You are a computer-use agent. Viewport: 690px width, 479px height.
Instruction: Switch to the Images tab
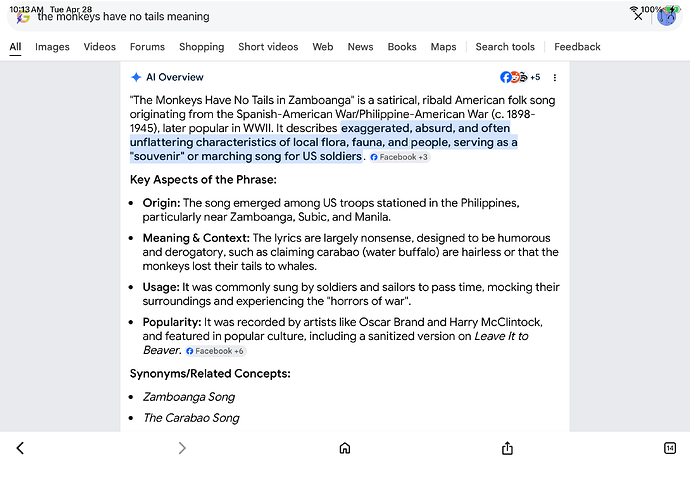click(x=52, y=47)
